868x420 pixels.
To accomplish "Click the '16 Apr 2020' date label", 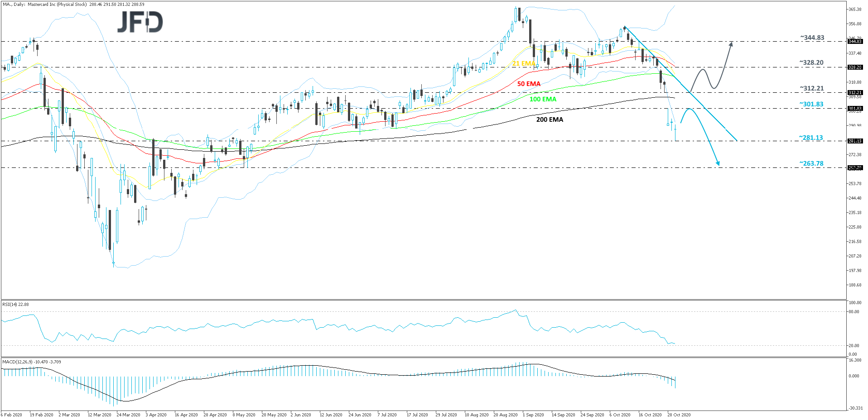I will [186, 415].
